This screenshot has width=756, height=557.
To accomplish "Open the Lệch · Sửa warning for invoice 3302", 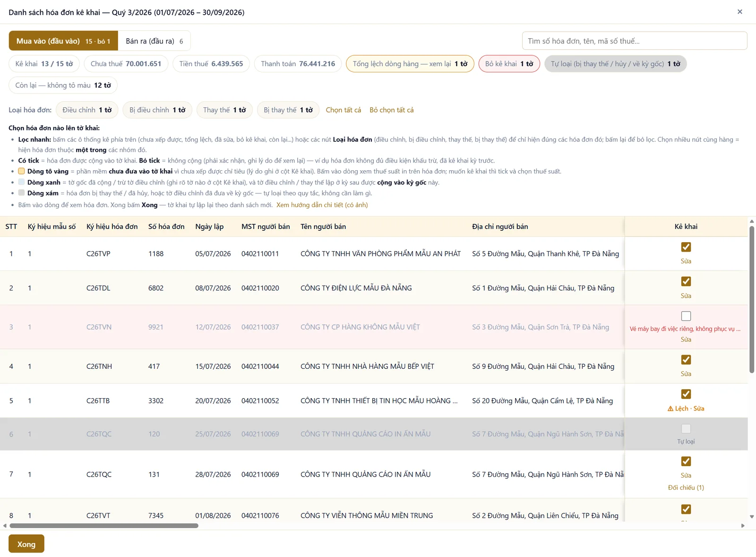I will [x=686, y=409].
